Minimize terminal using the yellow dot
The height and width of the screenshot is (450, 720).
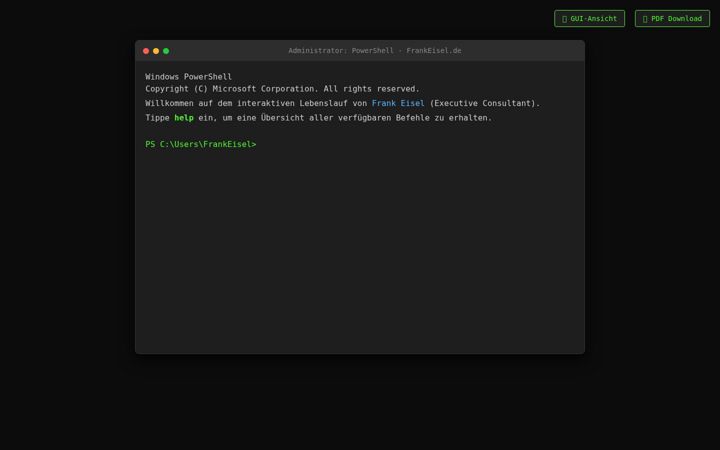[156, 51]
